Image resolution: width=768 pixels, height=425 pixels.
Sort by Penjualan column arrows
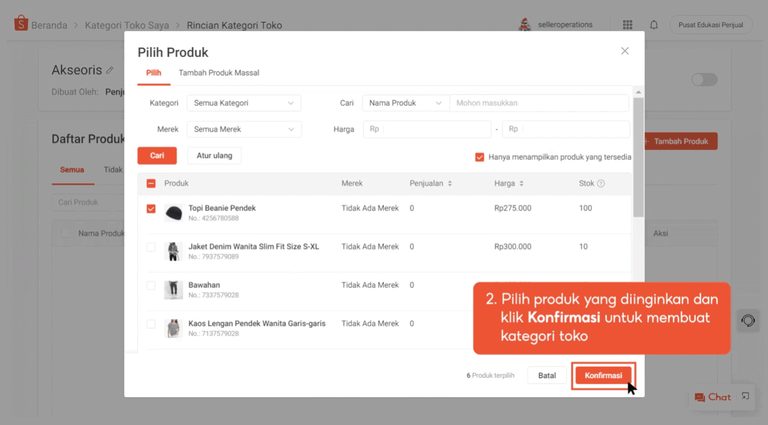[450, 183]
